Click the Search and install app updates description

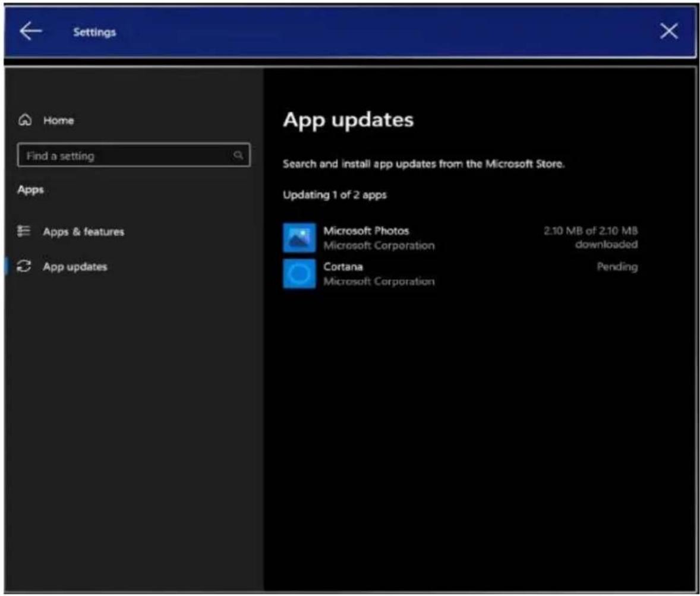(424, 164)
